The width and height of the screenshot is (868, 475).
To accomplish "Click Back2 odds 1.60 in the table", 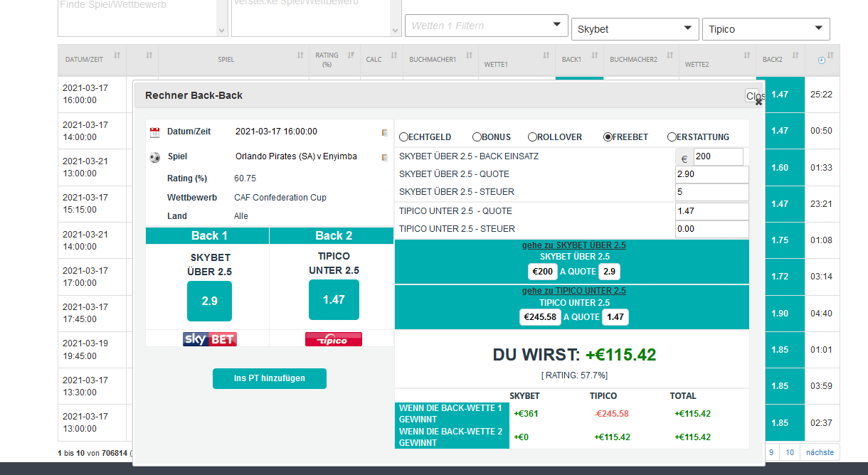I will (x=780, y=168).
